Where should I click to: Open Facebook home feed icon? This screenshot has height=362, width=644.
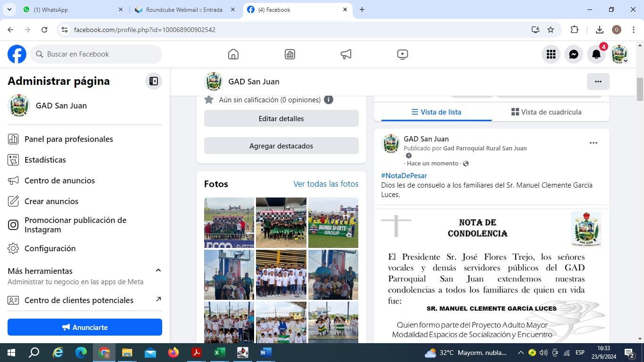(x=233, y=54)
